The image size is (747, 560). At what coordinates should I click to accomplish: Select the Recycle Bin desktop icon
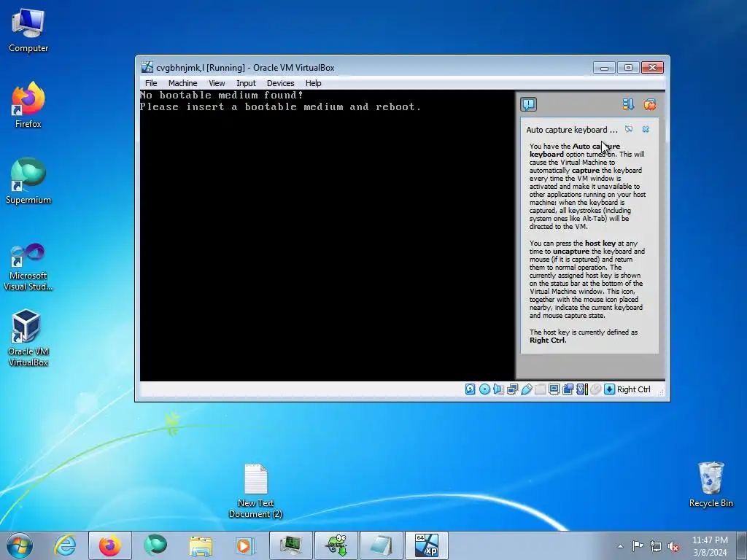pos(711,484)
